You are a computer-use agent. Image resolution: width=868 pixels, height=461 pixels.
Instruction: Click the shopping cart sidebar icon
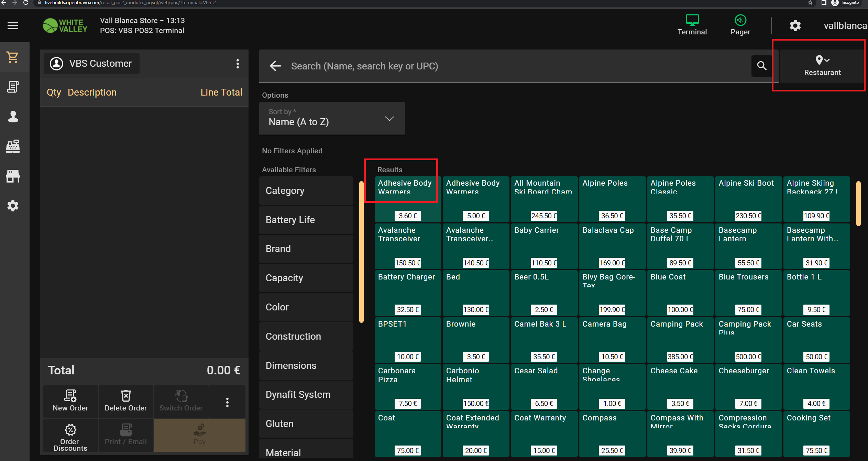(13, 57)
